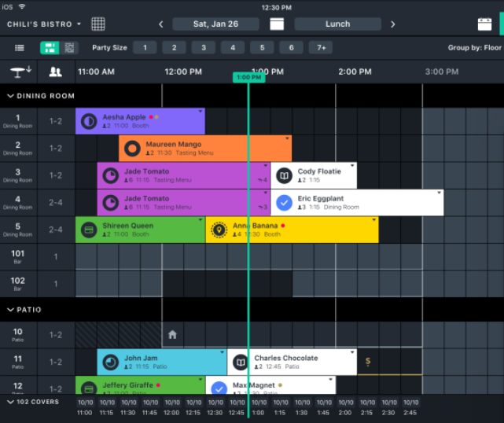
Task: Open Charles Chocolate reservation dropdown arrow
Action: [352, 352]
